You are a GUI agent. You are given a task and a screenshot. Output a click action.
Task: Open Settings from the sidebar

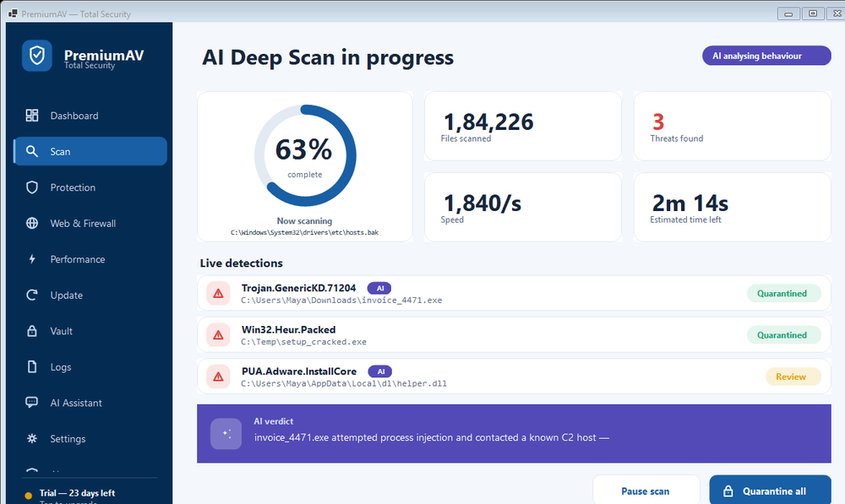(x=90, y=438)
